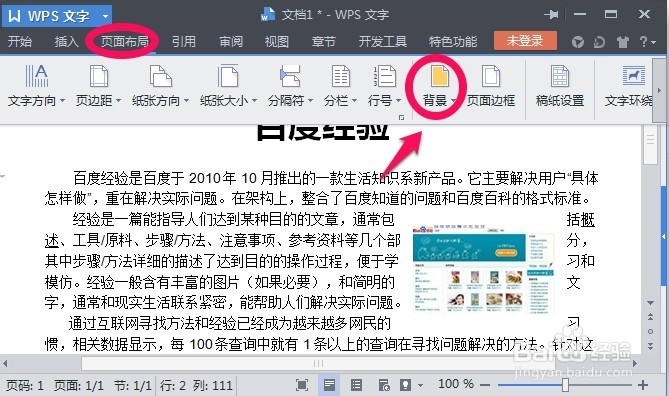This screenshot has width=669, height=396.
Task: Expand the 纸张大小 dropdown arrow
Action: pos(254,101)
